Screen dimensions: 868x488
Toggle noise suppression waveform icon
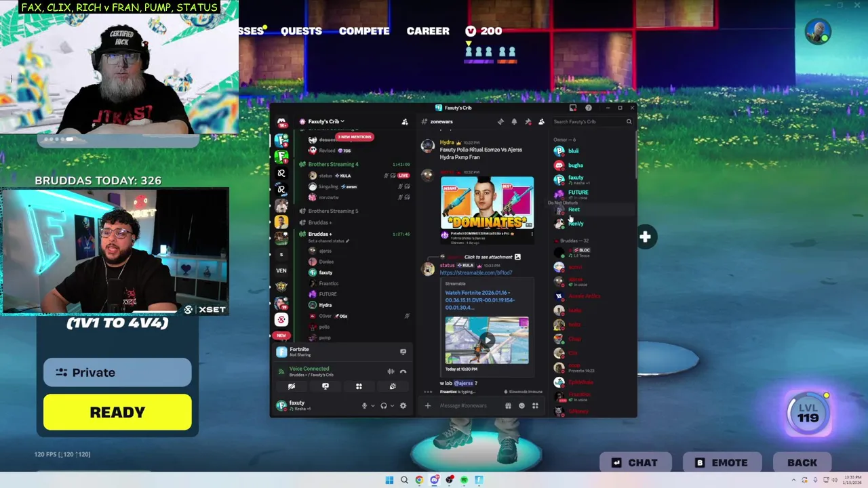pyautogui.click(x=391, y=371)
